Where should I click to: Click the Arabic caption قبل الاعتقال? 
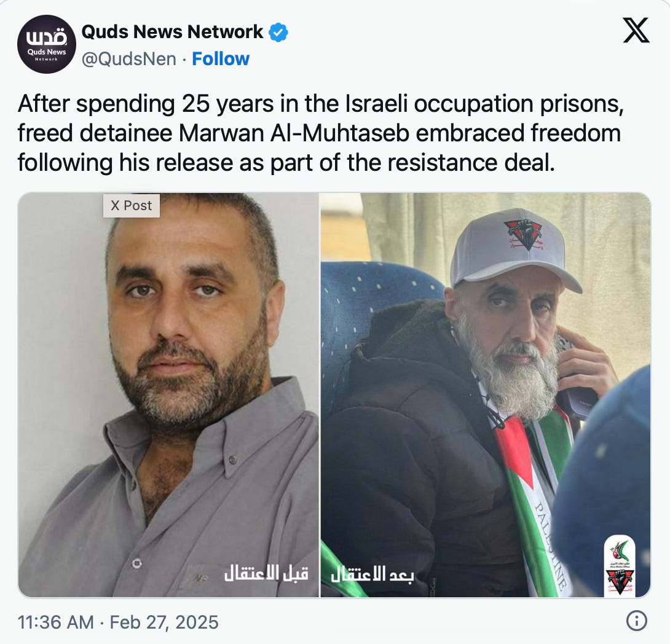(267, 573)
